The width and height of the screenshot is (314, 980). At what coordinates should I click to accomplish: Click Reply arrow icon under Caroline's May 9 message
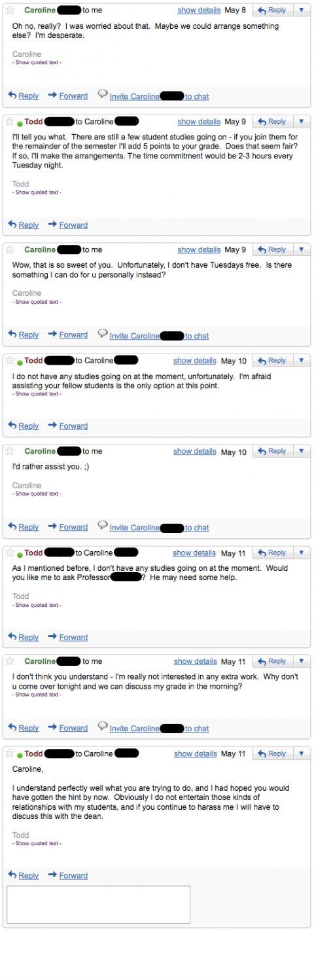12,335
